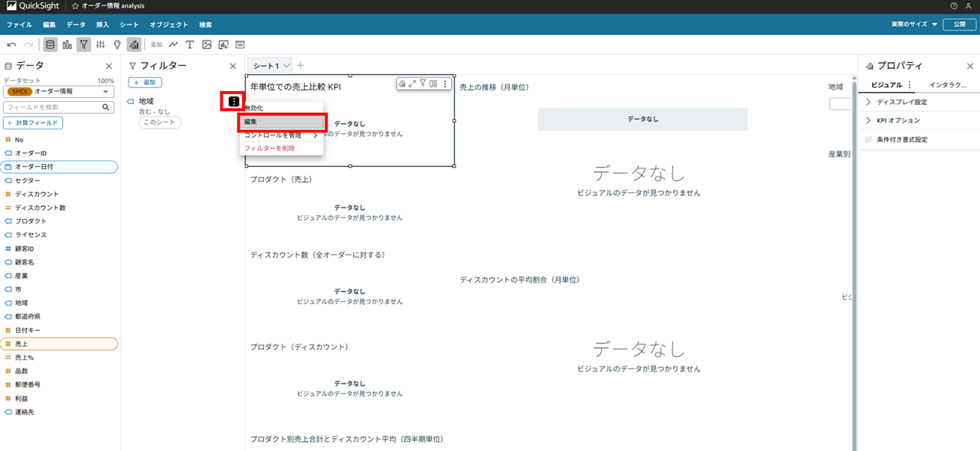Toggle the filter funnel toolbar icon

click(x=83, y=44)
